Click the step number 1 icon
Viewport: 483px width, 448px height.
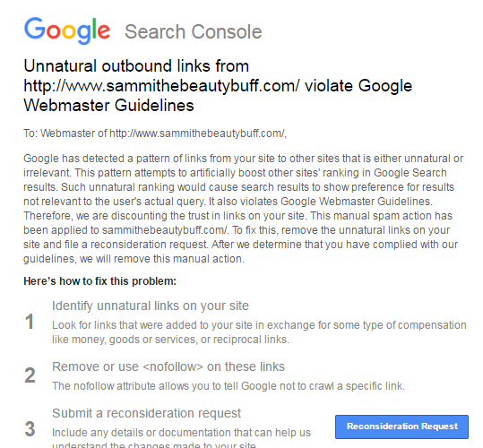pos(30,322)
